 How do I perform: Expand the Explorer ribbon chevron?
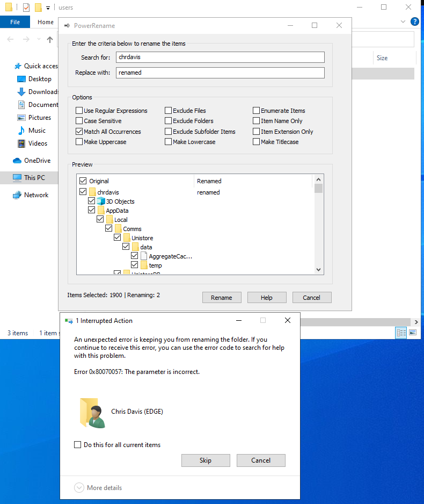click(403, 21)
